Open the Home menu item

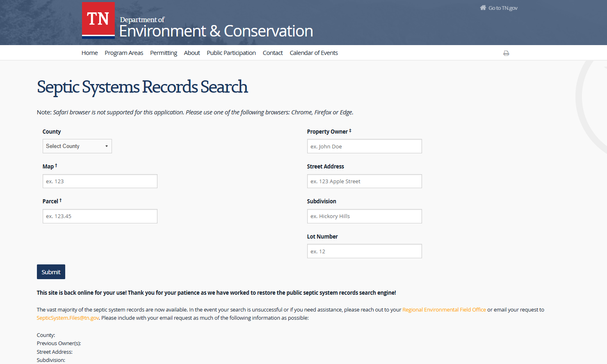[x=89, y=53]
